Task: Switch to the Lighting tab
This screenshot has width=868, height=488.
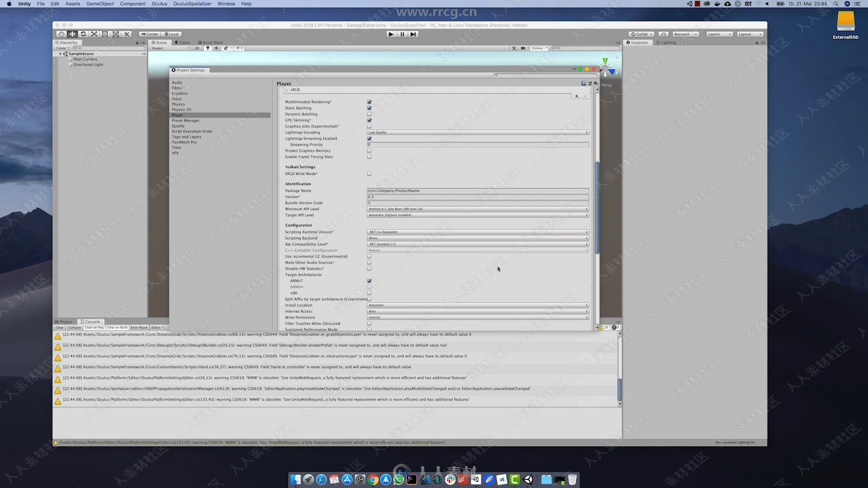Action: (x=666, y=42)
